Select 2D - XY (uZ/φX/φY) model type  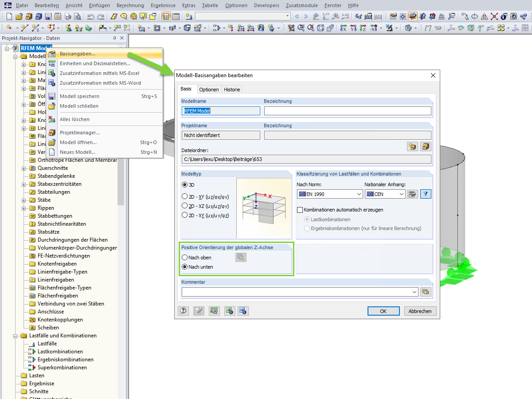click(x=185, y=196)
